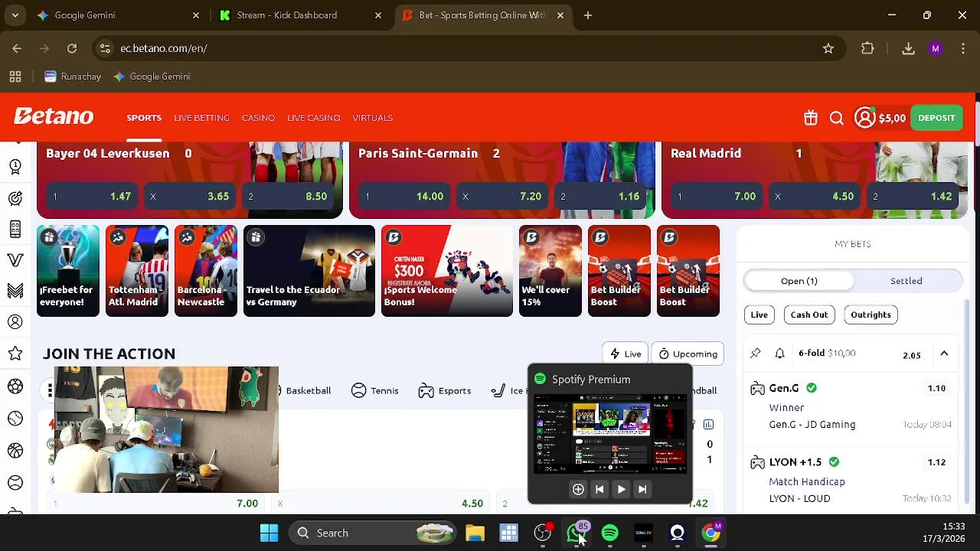980x551 pixels.
Task: Switch to the Live lightning events toggle
Action: point(625,354)
